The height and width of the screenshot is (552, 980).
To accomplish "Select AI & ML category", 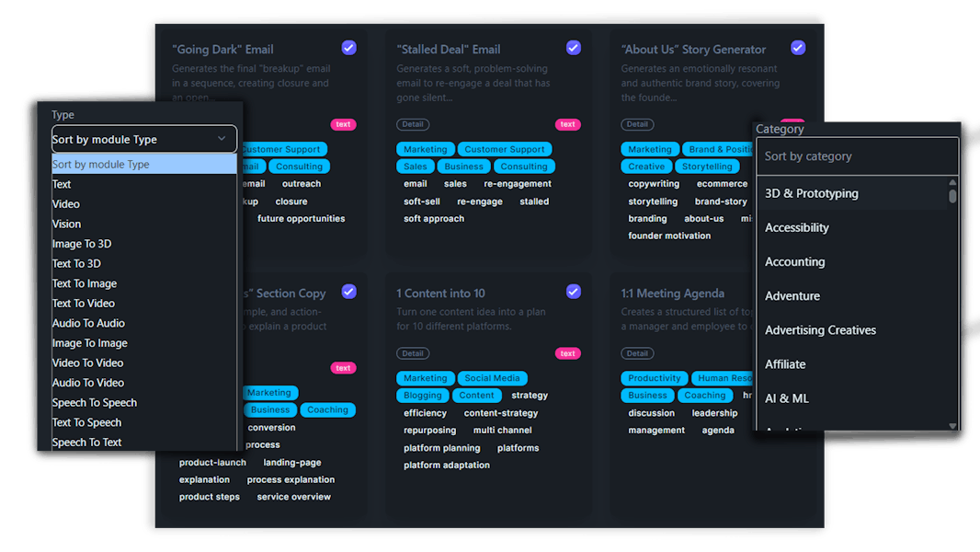I will [x=787, y=398].
